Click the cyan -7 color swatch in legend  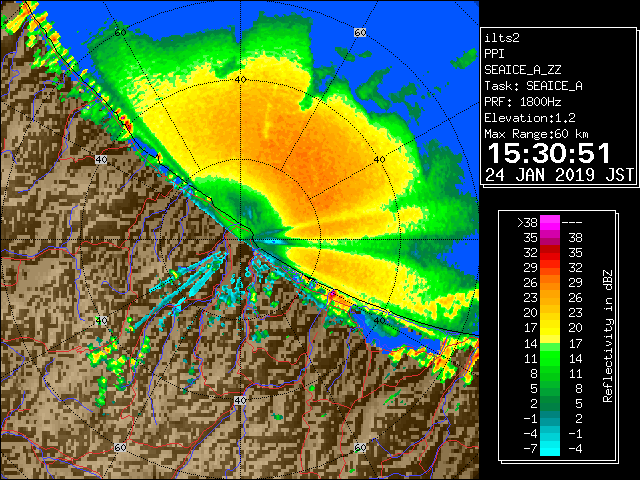click(x=550, y=448)
